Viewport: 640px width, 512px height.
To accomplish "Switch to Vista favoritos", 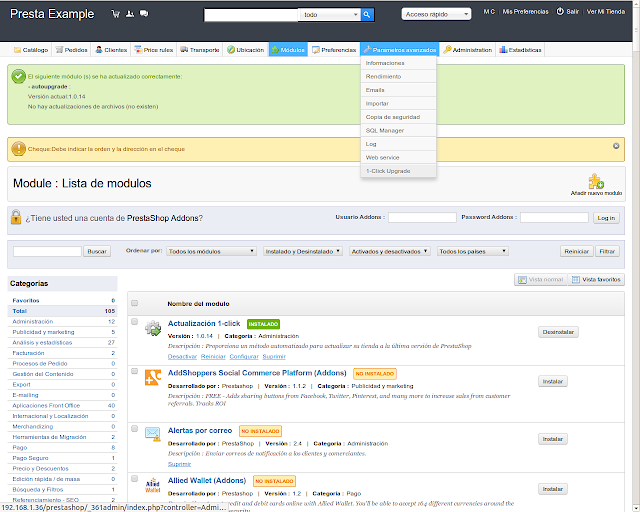I will pos(596,279).
